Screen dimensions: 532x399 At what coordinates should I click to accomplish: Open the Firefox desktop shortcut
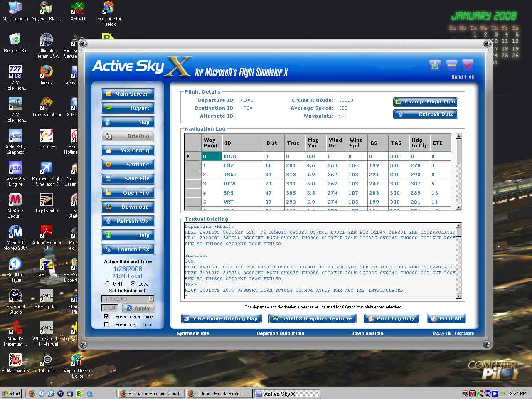46,72
